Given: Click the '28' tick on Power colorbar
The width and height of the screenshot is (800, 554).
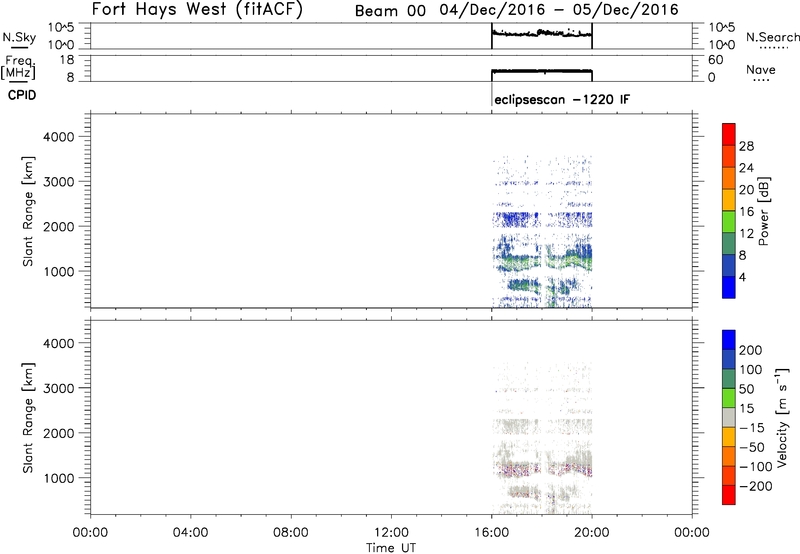Looking at the screenshot, I should (x=746, y=146).
